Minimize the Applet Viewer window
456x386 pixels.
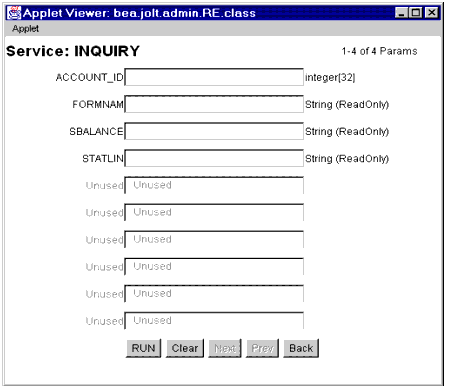click(x=401, y=13)
